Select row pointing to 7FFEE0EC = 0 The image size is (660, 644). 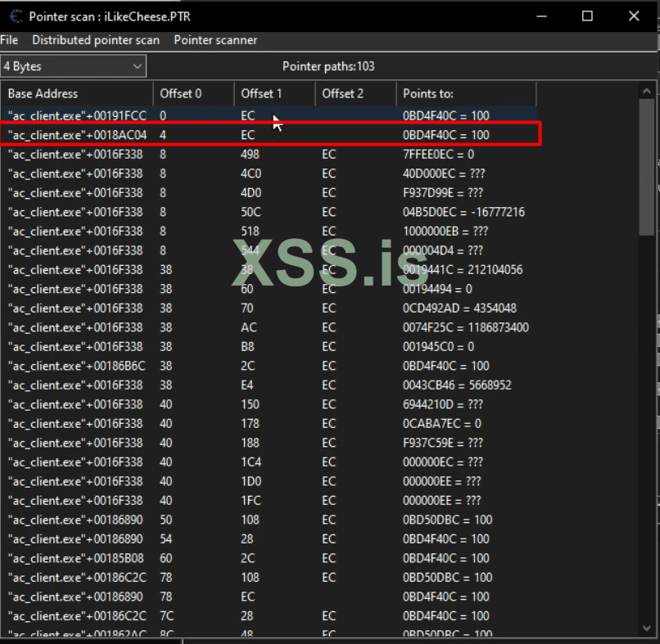click(x=269, y=155)
